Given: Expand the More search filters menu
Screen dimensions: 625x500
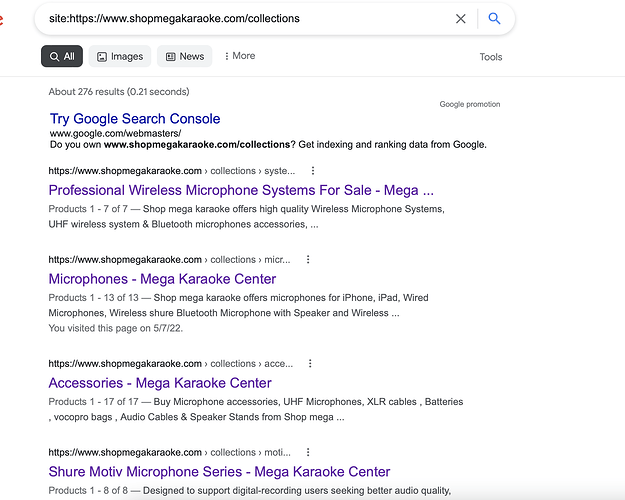Looking at the screenshot, I should 239,56.
